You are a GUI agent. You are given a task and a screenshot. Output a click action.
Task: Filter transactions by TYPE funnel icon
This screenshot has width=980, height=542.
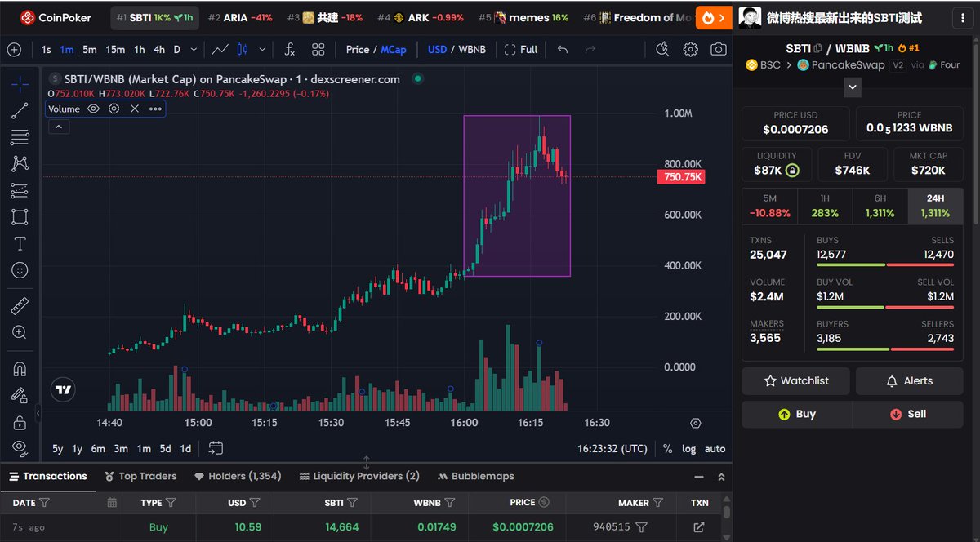[171, 503]
